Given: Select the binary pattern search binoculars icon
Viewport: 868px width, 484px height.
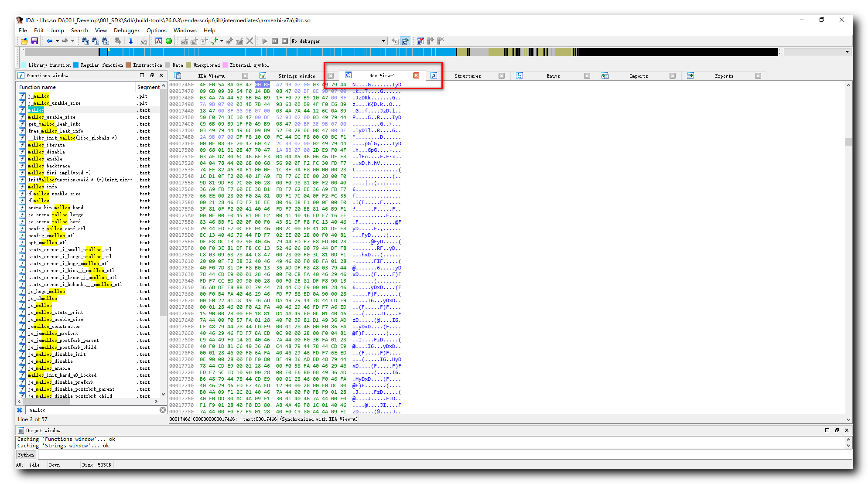Looking at the screenshot, I should [85, 41].
